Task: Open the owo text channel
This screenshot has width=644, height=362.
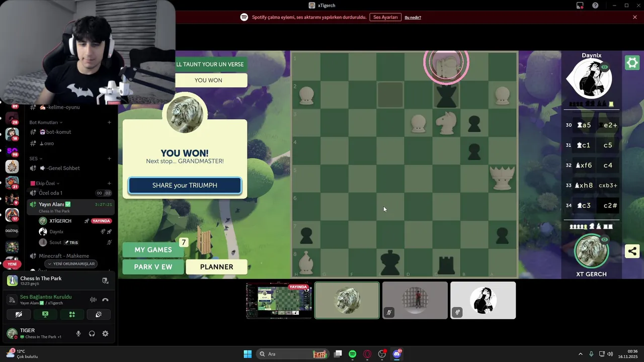Action: point(70,143)
